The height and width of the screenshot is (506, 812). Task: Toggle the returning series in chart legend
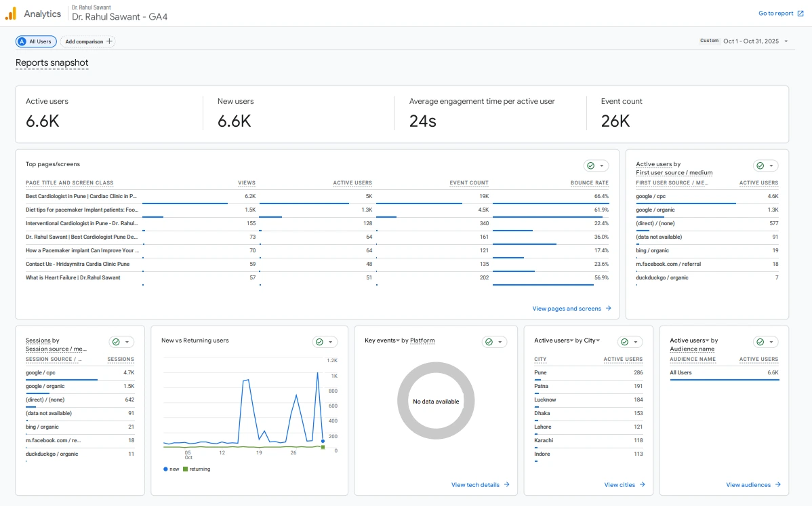pos(197,469)
